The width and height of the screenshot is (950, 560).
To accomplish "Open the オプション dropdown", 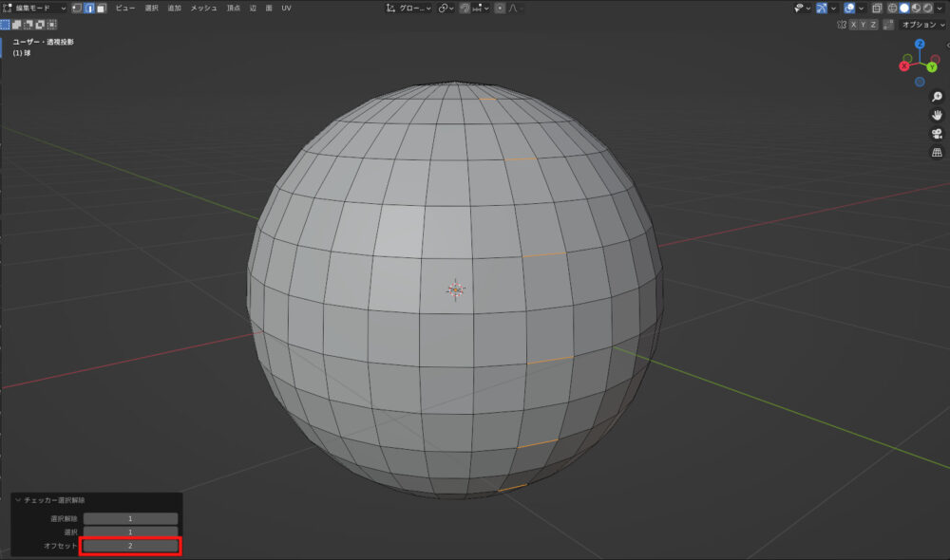I will 922,25.
